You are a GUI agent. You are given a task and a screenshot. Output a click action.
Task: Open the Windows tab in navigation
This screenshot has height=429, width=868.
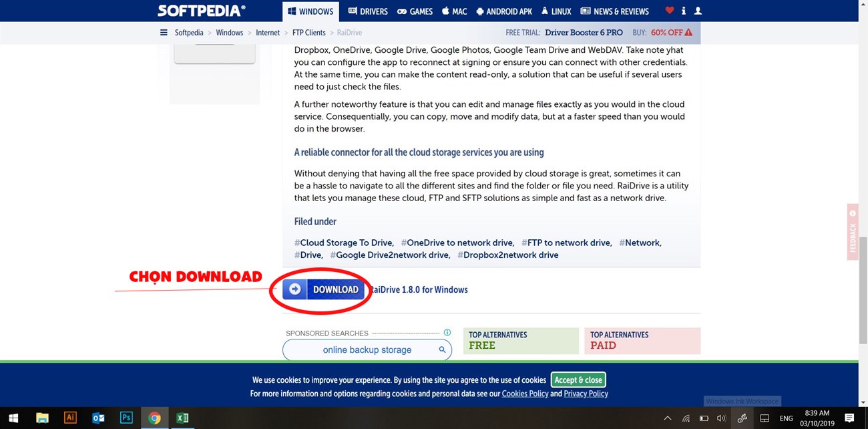[x=310, y=11]
